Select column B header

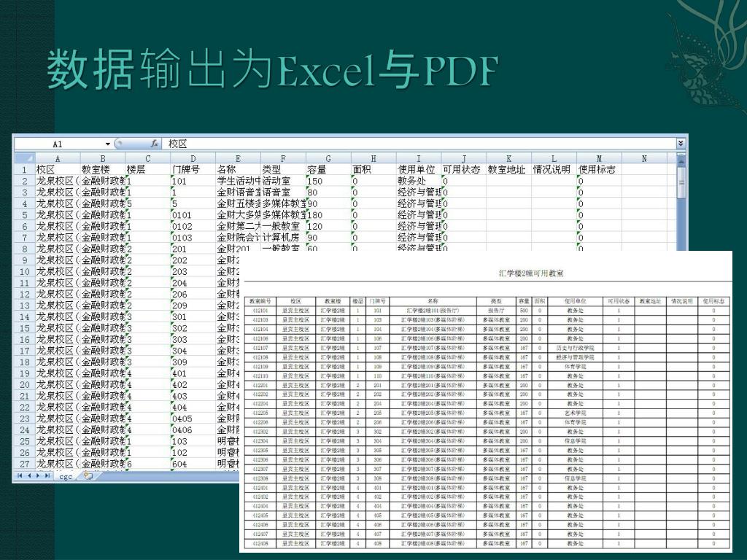coord(102,158)
